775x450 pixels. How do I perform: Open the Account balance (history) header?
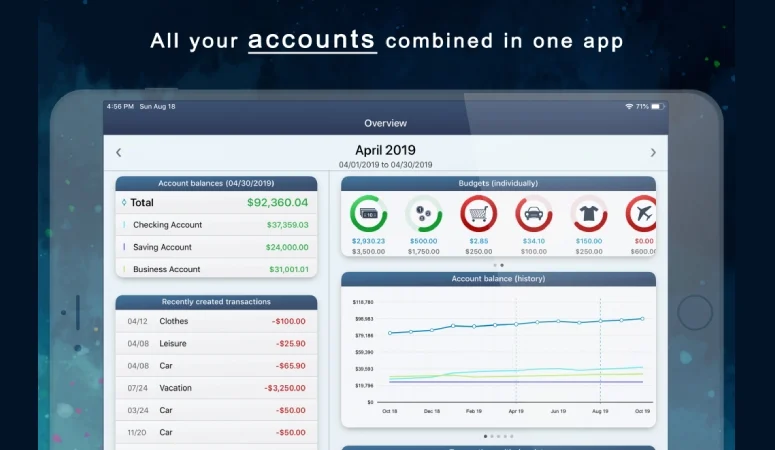[498, 279]
